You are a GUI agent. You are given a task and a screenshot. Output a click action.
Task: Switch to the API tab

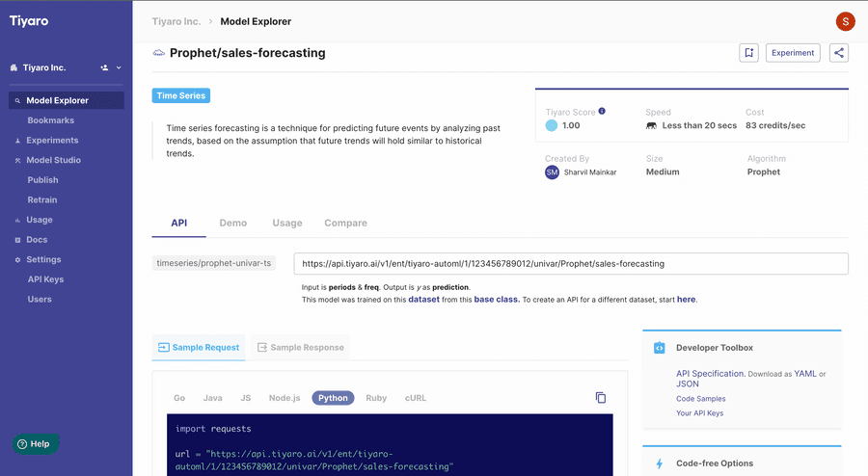pyautogui.click(x=178, y=223)
